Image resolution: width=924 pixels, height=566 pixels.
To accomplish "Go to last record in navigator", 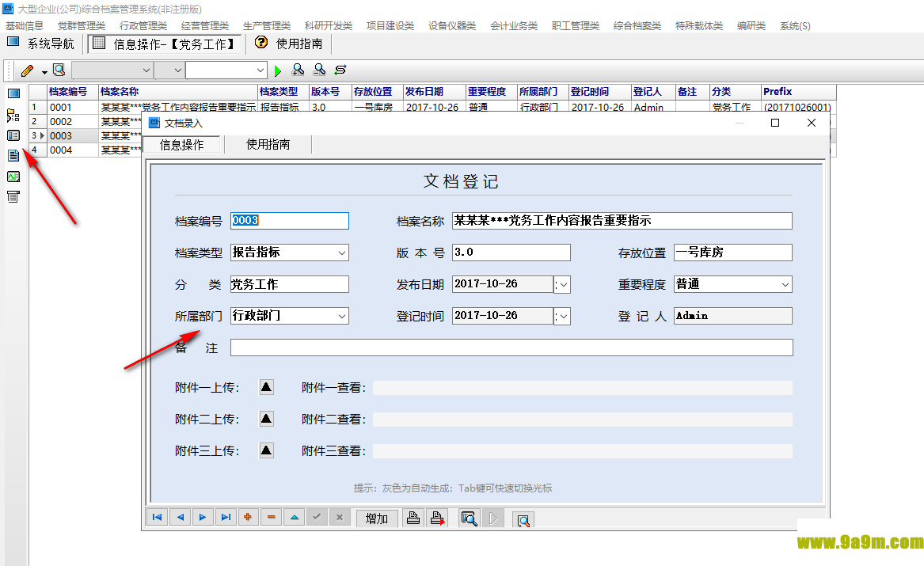I will coord(226,517).
